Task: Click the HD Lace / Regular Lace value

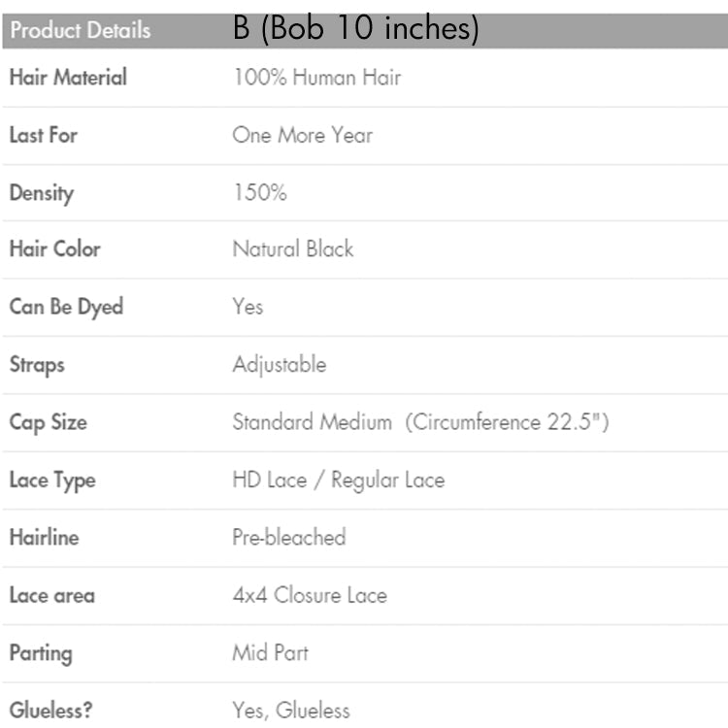Action: tap(338, 480)
